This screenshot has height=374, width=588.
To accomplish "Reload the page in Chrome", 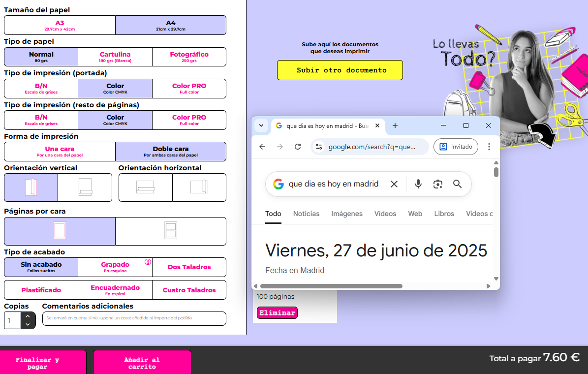I will 298,147.
